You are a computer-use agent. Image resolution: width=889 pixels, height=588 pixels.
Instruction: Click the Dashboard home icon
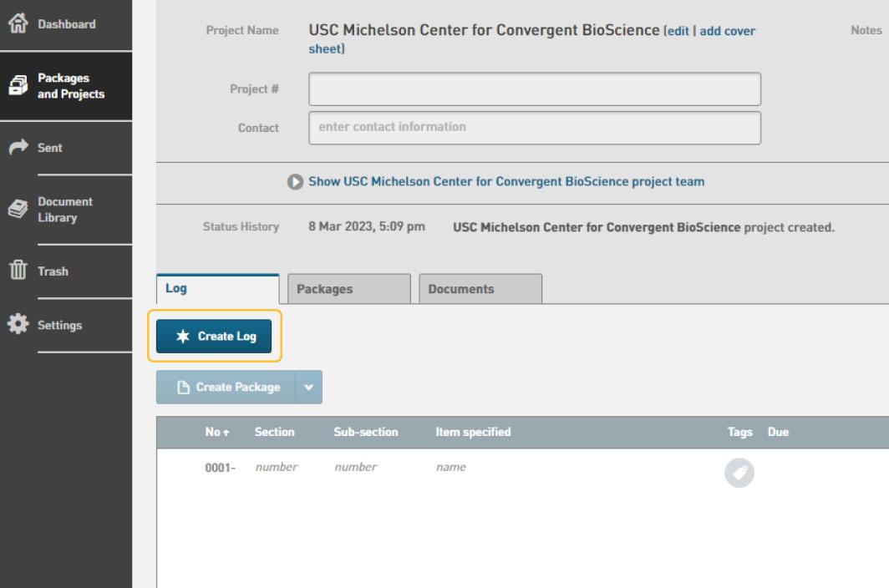click(x=18, y=24)
